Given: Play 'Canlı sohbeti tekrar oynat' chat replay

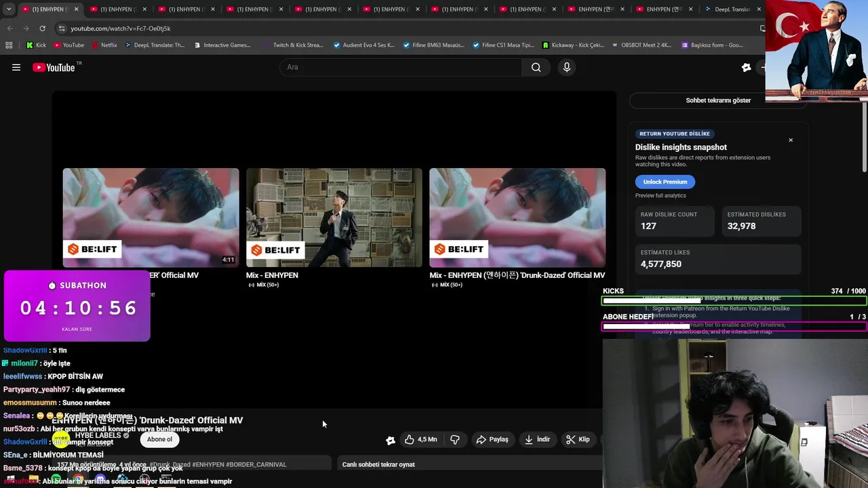Looking at the screenshot, I should (378, 465).
